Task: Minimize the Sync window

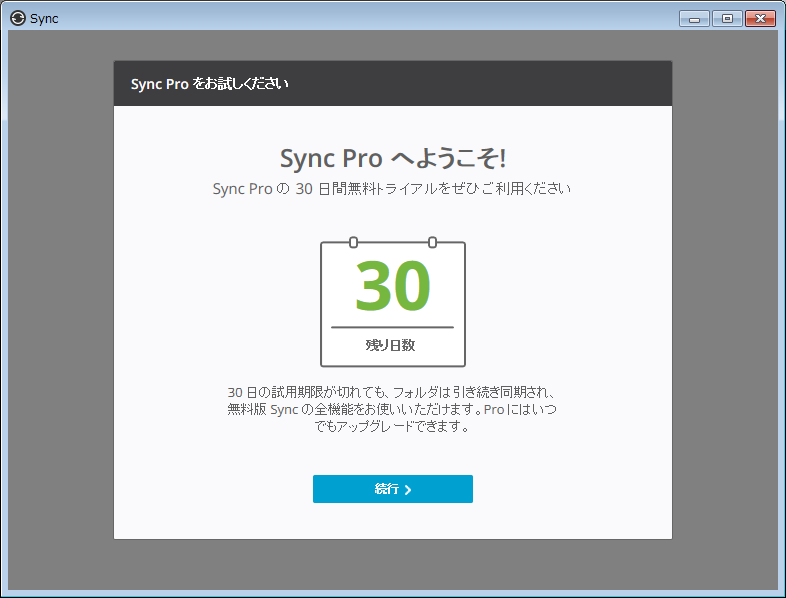Action: click(x=694, y=19)
